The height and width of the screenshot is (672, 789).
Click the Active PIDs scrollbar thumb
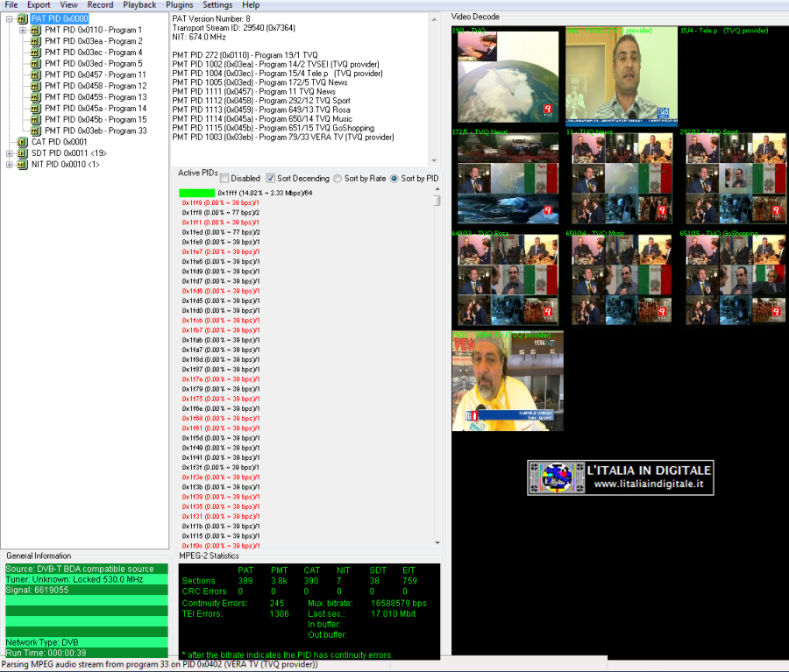coord(437,201)
